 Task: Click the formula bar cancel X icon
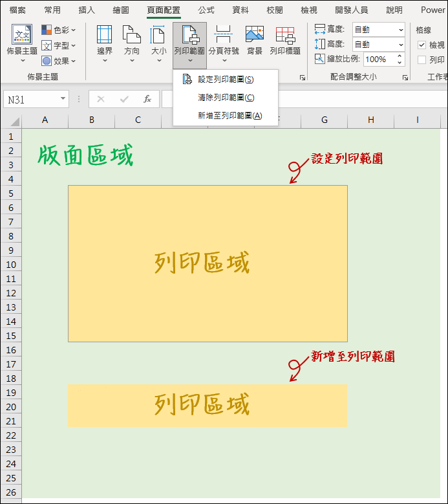click(x=101, y=99)
